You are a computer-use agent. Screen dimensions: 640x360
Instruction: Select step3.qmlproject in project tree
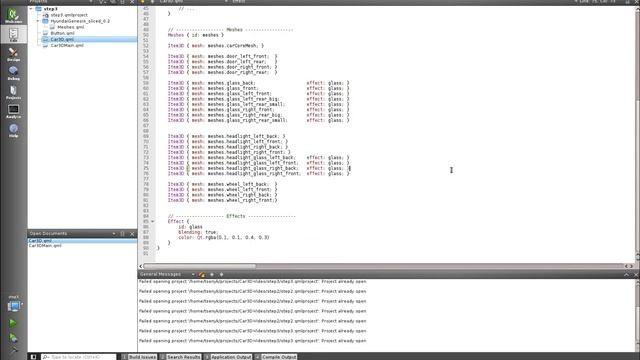tap(69, 15)
